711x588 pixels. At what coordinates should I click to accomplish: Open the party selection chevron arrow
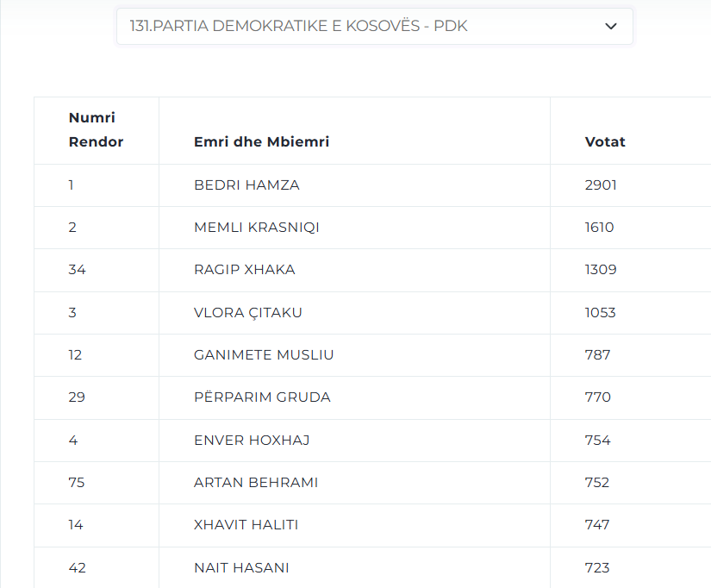pyautogui.click(x=611, y=27)
